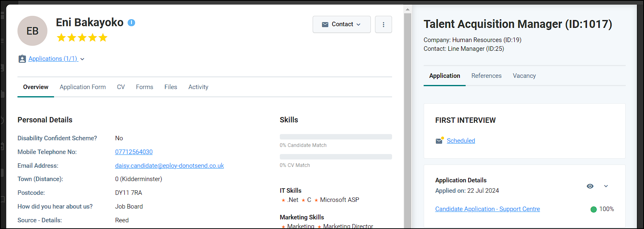
Task: Open Candidate Application - Support Centre link
Action: click(x=488, y=209)
